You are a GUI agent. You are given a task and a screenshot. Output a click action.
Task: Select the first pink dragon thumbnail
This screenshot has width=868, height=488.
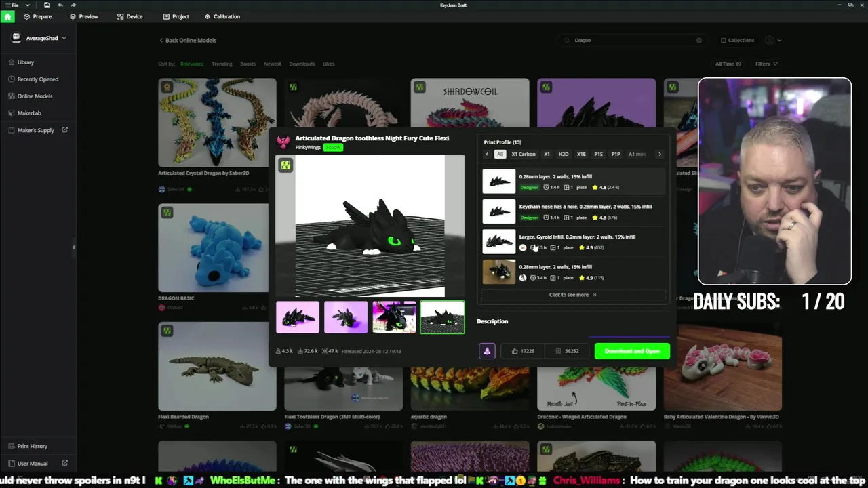point(297,317)
